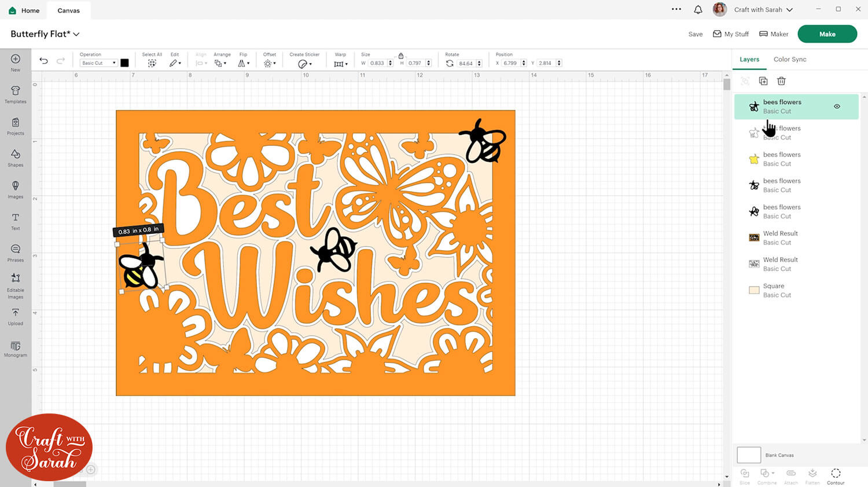This screenshot has height=487, width=868.
Task: Open the Operation Basic Cut dropdown
Action: [x=98, y=63]
